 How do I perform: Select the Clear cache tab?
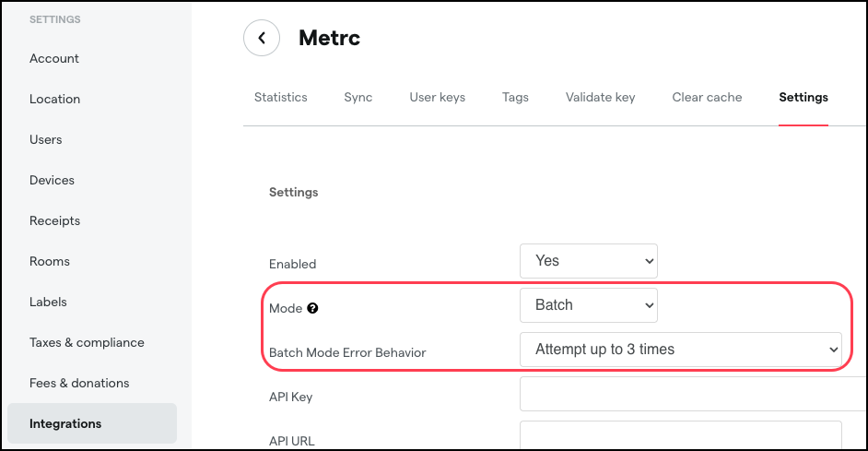click(x=707, y=98)
